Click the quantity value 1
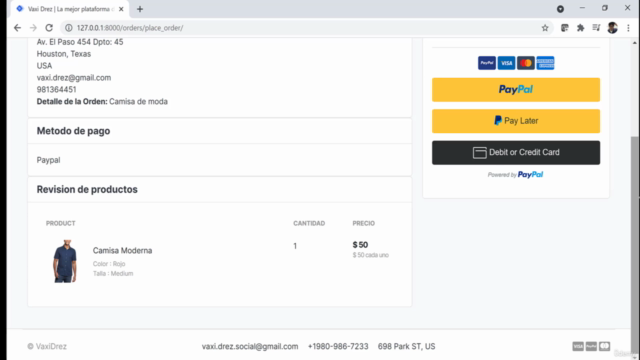The height and width of the screenshot is (360, 640). 295,246
